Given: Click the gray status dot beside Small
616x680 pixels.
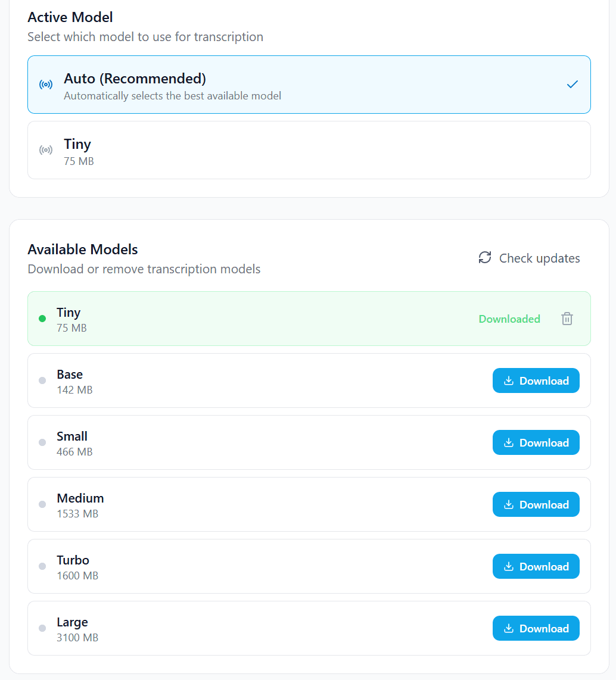Looking at the screenshot, I should (42, 442).
